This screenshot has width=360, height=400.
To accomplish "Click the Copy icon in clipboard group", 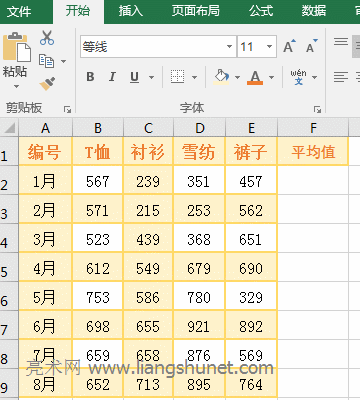I will click(x=46, y=61).
